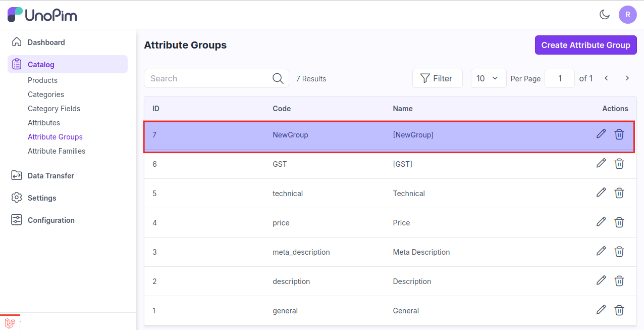Edit the Technical group using its pencil icon

[601, 193]
